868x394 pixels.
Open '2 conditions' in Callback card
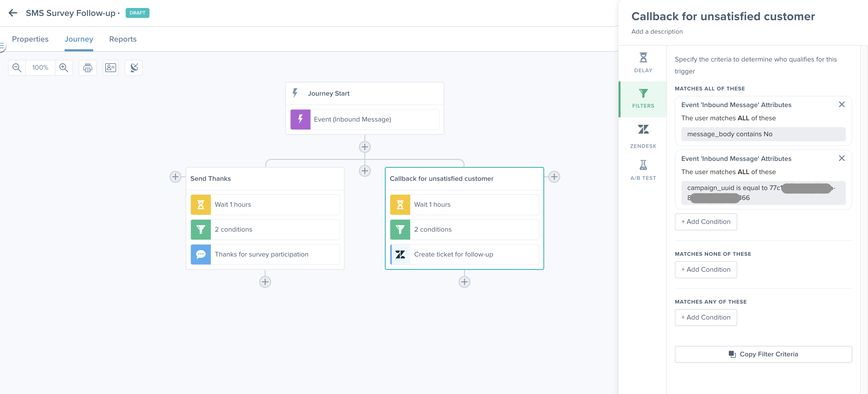point(464,230)
